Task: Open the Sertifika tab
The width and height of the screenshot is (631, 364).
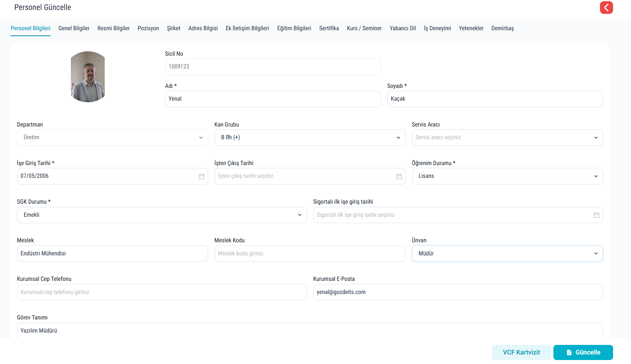Action: 329,28
